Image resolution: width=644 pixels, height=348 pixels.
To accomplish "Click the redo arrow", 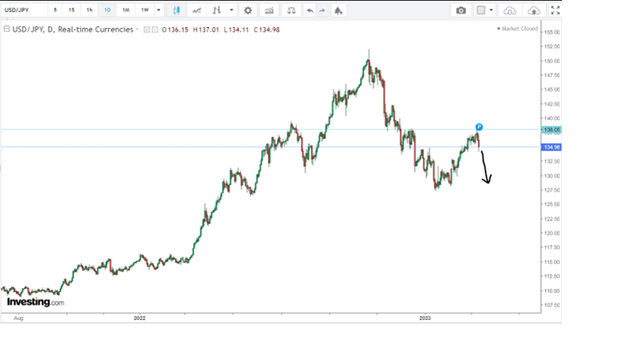I will pyautogui.click(x=322, y=10).
